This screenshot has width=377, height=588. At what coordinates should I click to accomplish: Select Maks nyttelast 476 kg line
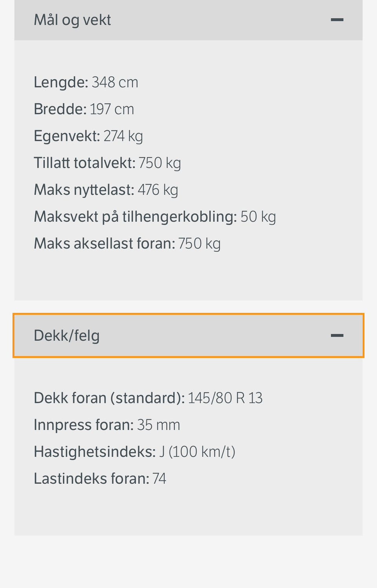tap(106, 190)
